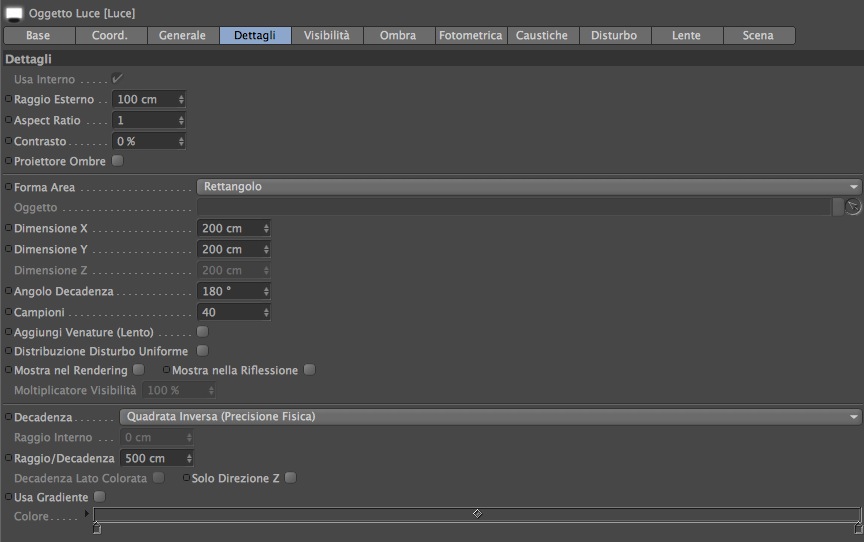This screenshot has width=864, height=542.
Task: Click the object picker arrow icon
Action: click(x=852, y=207)
